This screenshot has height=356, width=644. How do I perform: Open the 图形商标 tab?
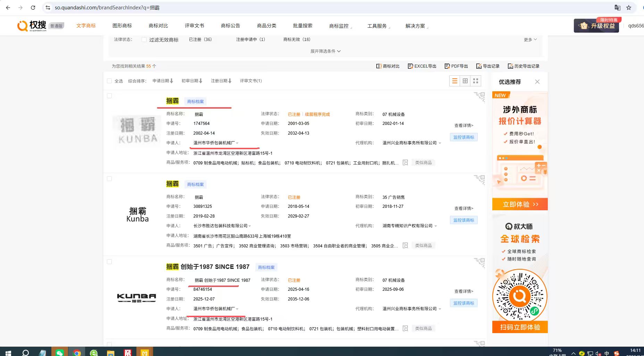point(122,26)
